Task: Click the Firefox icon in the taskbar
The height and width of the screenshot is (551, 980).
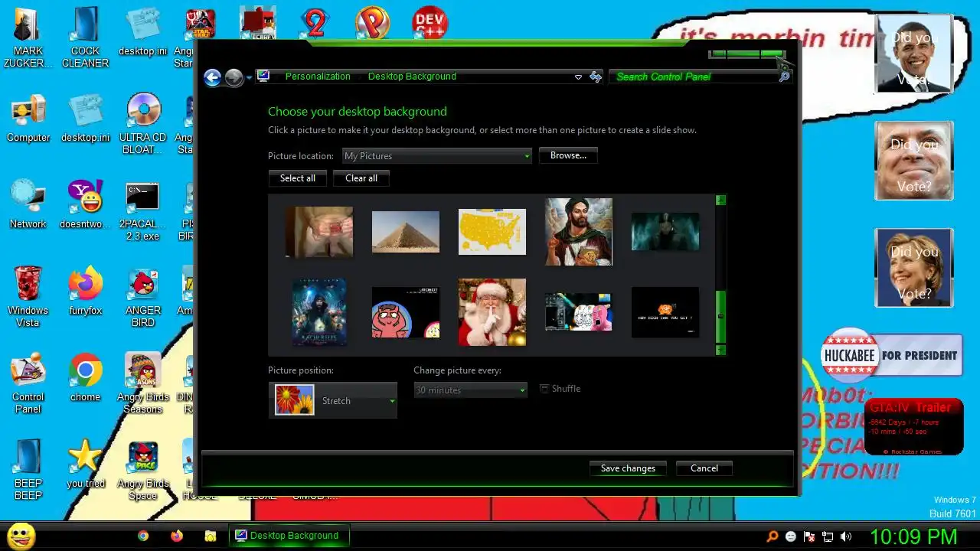Action: [x=177, y=536]
